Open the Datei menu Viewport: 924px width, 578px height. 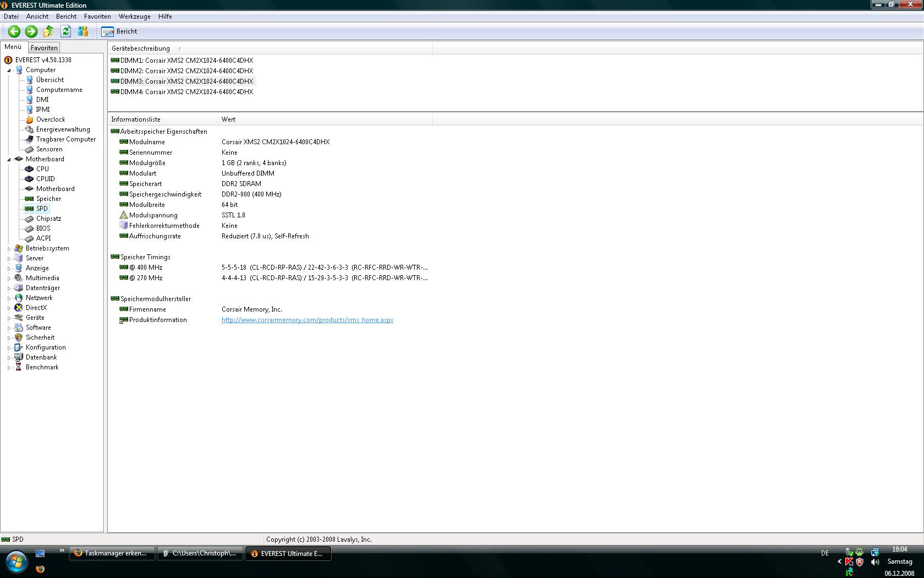pyautogui.click(x=11, y=17)
